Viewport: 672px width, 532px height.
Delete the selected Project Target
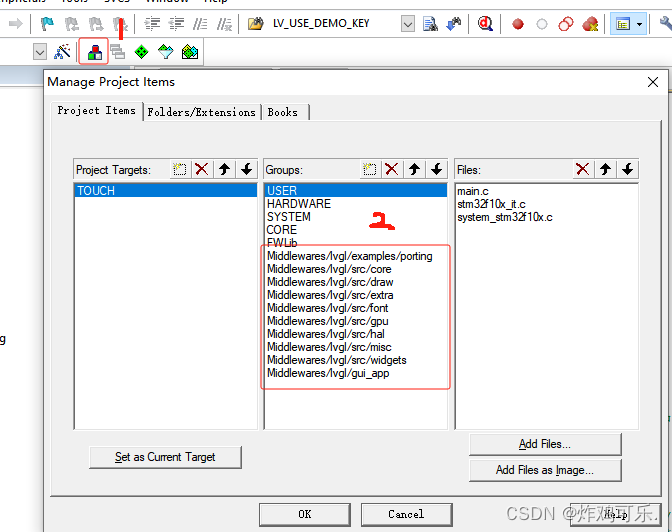pos(201,169)
